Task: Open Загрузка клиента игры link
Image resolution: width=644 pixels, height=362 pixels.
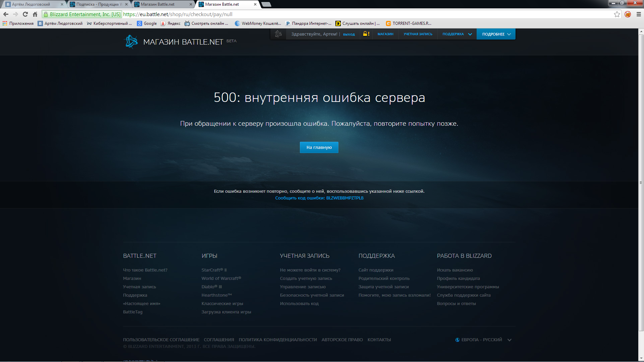Action: [226, 312]
